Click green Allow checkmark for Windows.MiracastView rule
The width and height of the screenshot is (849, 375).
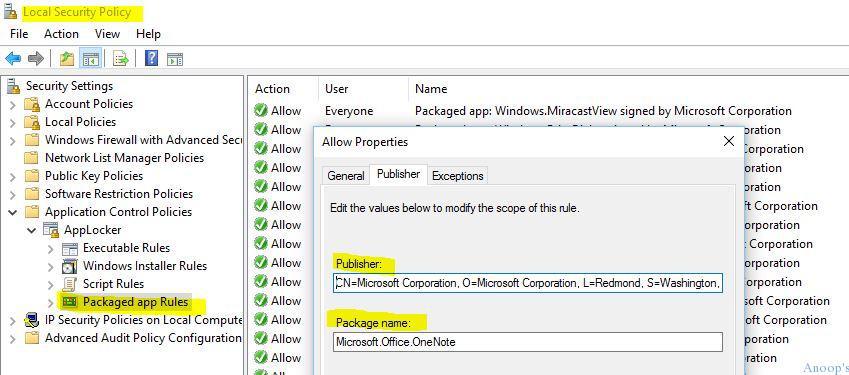(x=261, y=111)
